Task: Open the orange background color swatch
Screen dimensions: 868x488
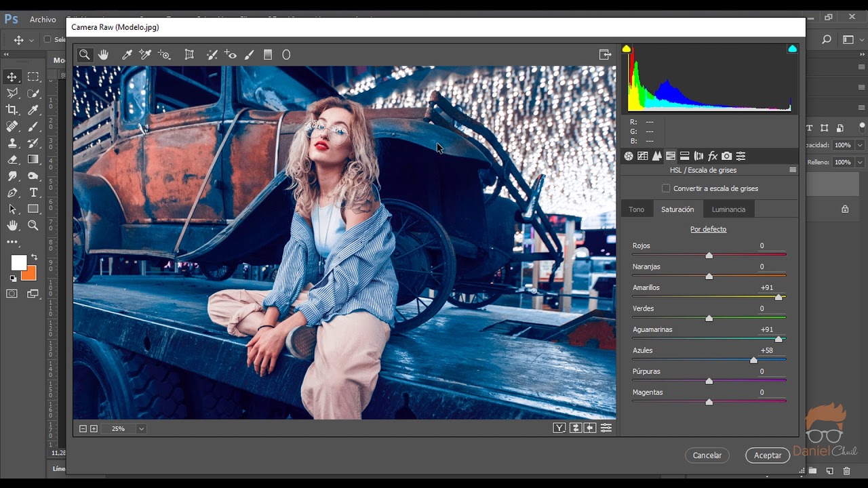Action: point(28,272)
